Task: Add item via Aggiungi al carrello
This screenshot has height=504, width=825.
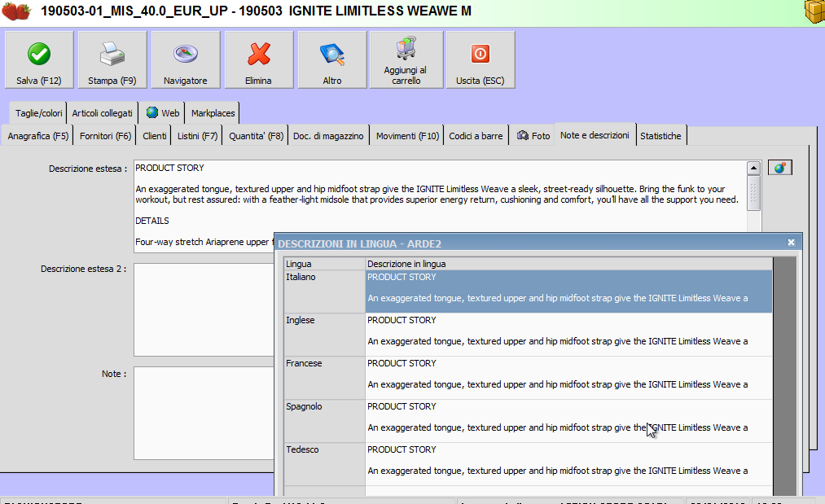Action: [x=406, y=59]
